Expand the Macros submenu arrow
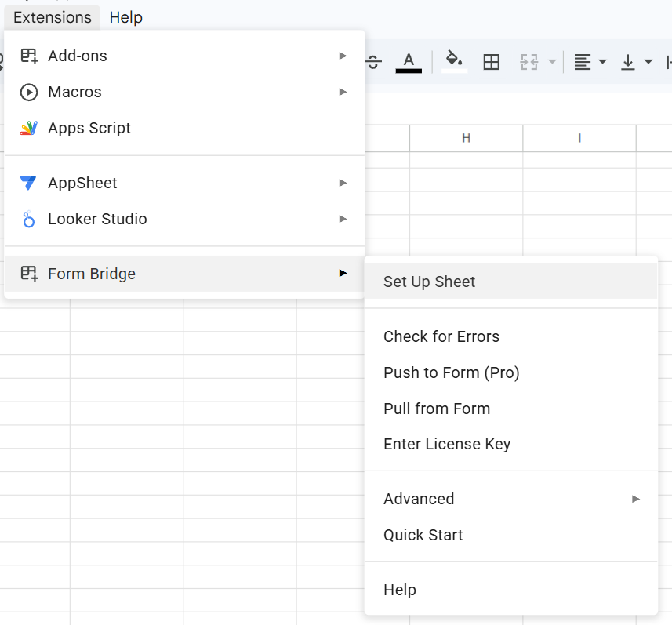672x625 pixels. [343, 92]
